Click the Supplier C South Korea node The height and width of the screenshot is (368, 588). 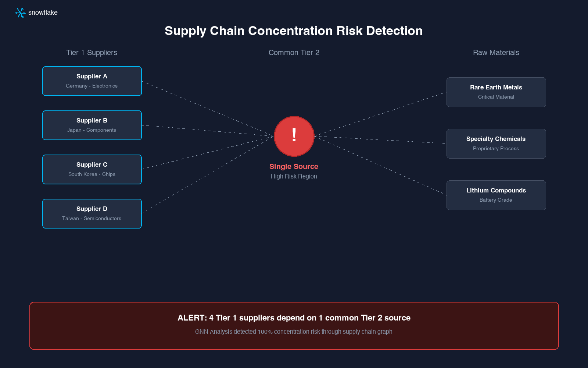[x=92, y=169]
